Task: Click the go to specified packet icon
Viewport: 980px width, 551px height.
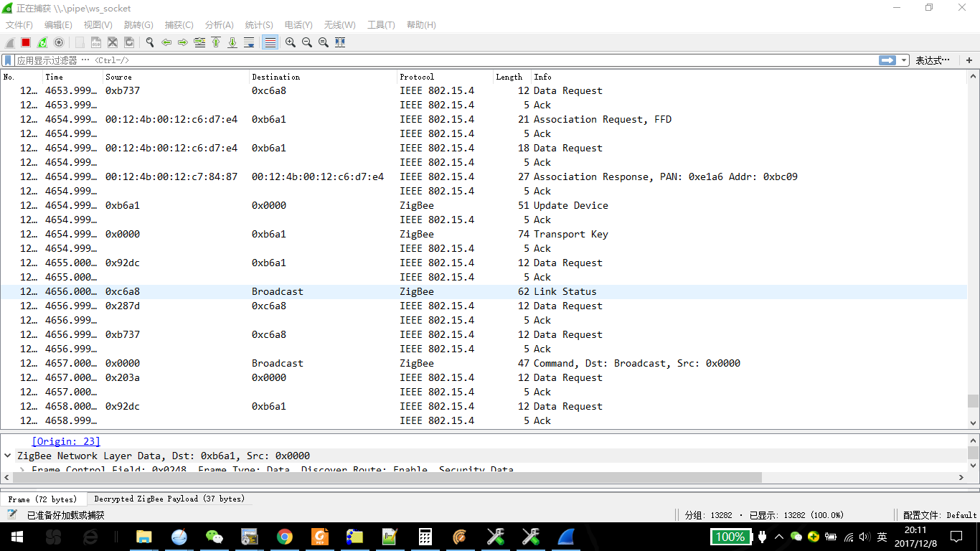Action: point(199,42)
